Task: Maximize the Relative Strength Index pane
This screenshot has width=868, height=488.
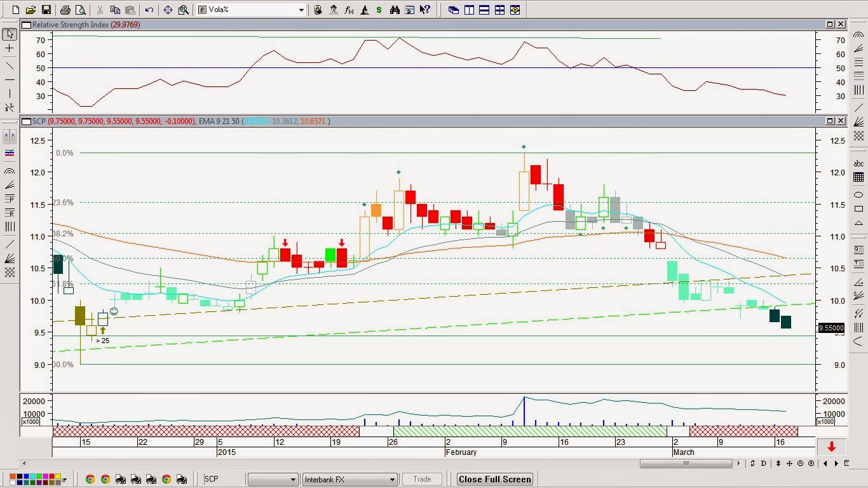Action: (830, 24)
